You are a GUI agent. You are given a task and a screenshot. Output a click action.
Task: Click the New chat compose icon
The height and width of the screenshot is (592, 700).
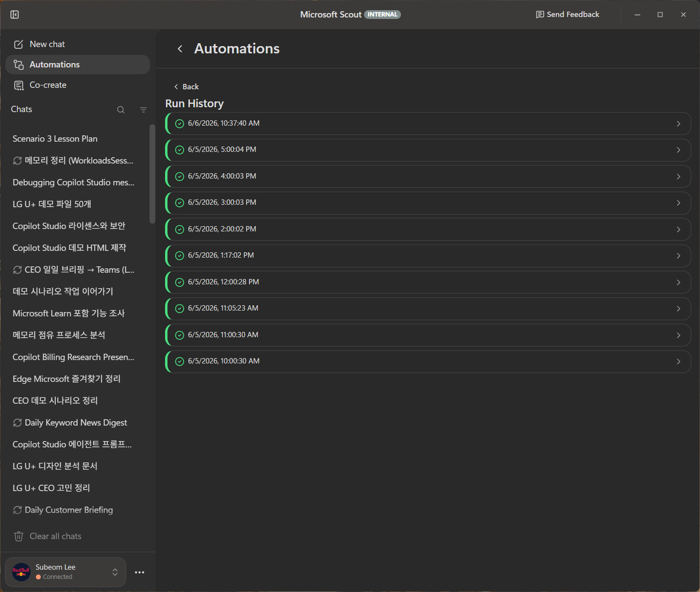tap(18, 45)
